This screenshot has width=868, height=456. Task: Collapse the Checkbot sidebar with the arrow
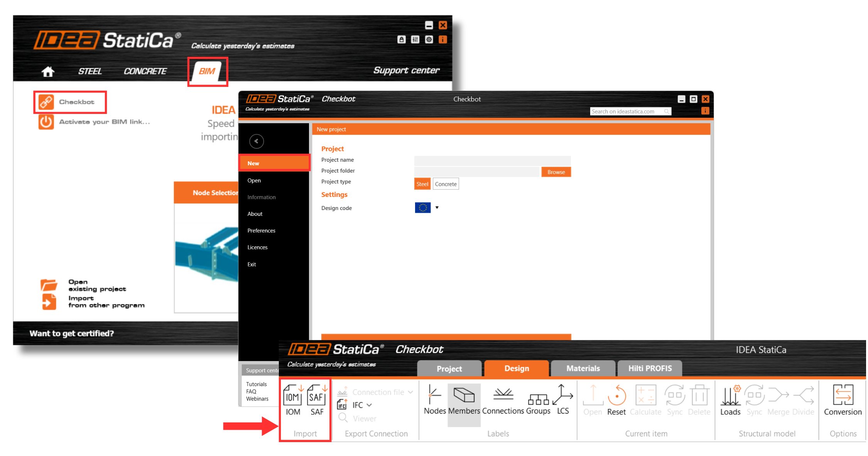(x=257, y=141)
